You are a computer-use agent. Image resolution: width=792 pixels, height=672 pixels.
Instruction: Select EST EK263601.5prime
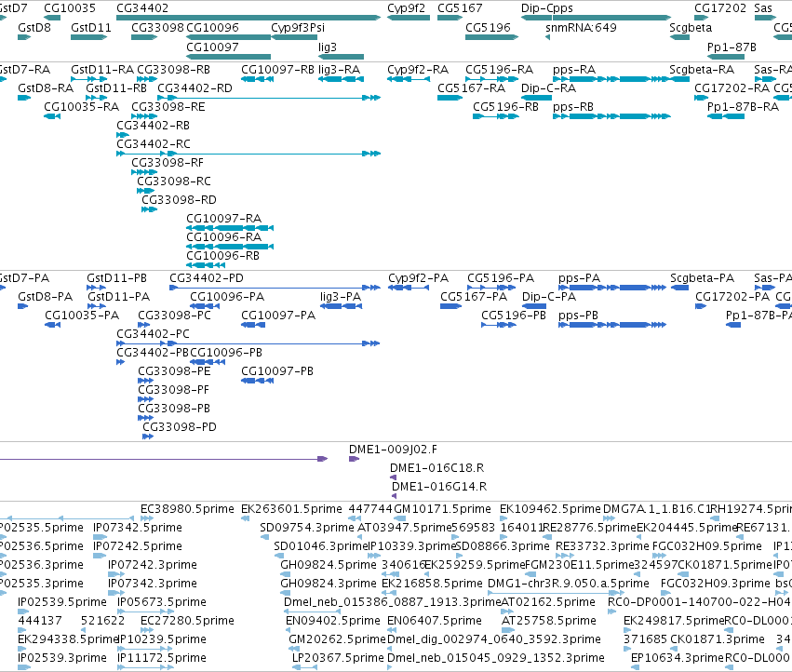245,517
